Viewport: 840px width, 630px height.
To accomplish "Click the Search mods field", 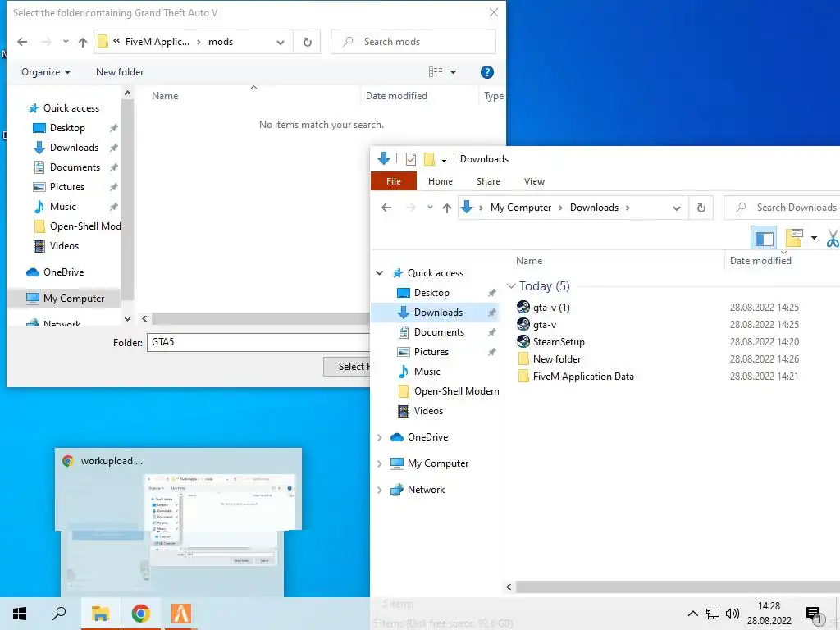I will pyautogui.click(x=413, y=42).
